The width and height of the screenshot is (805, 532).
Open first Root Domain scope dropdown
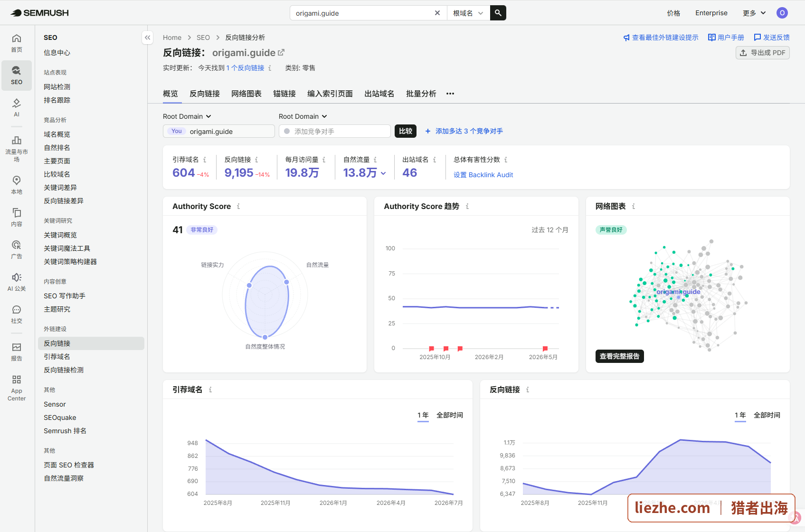pos(187,116)
